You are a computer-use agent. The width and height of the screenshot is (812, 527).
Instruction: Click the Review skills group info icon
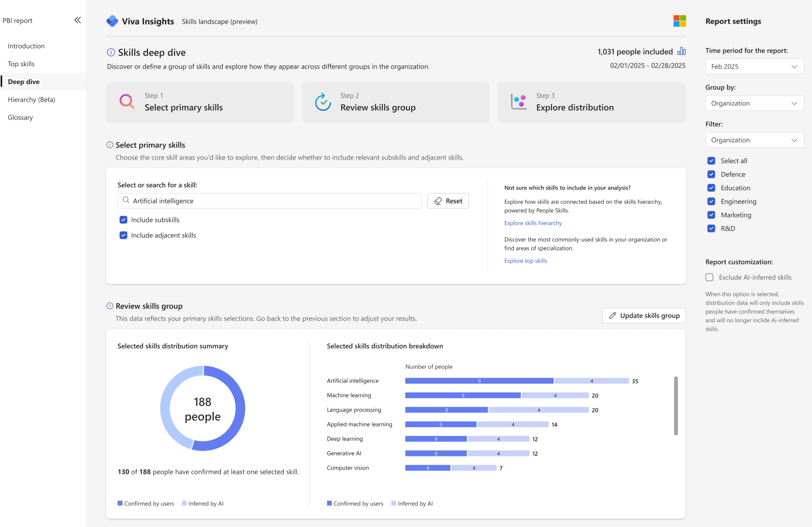click(x=110, y=306)
